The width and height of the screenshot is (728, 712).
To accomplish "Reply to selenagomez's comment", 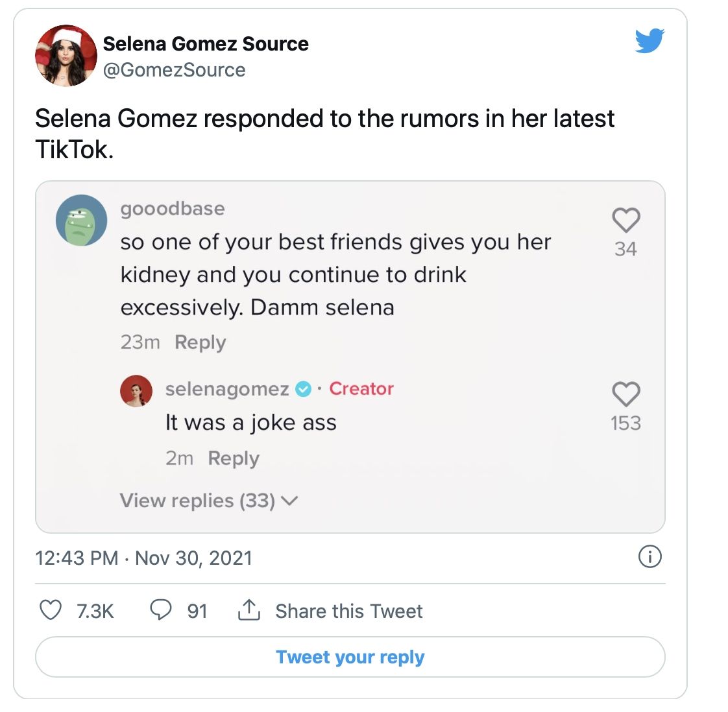I will 234,458.
